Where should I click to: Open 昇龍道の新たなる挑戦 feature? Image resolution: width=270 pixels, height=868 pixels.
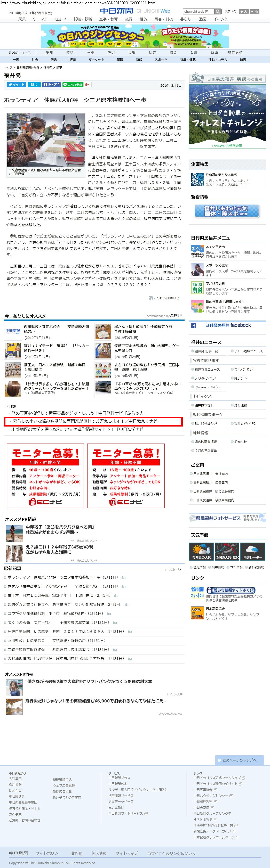tap(221, 175)
